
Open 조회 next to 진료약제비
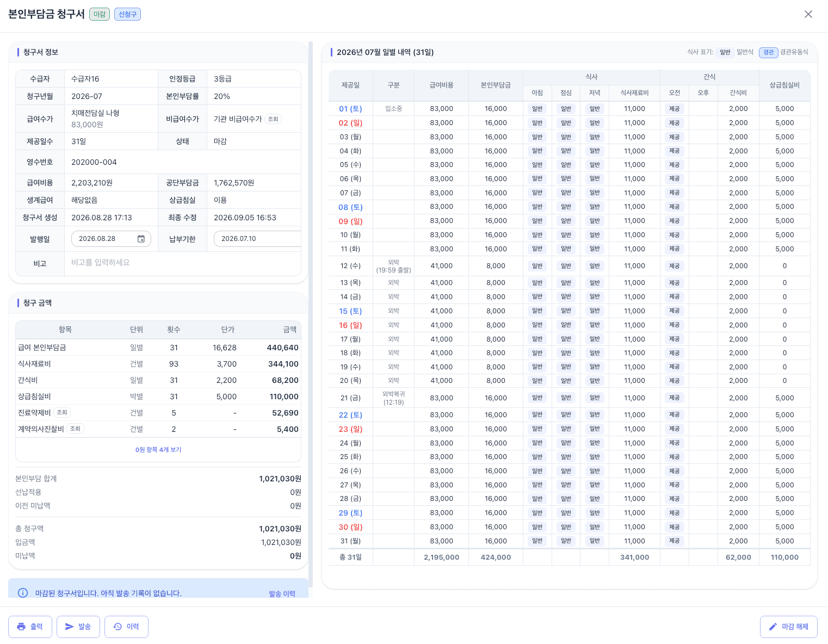click(62, 412)
